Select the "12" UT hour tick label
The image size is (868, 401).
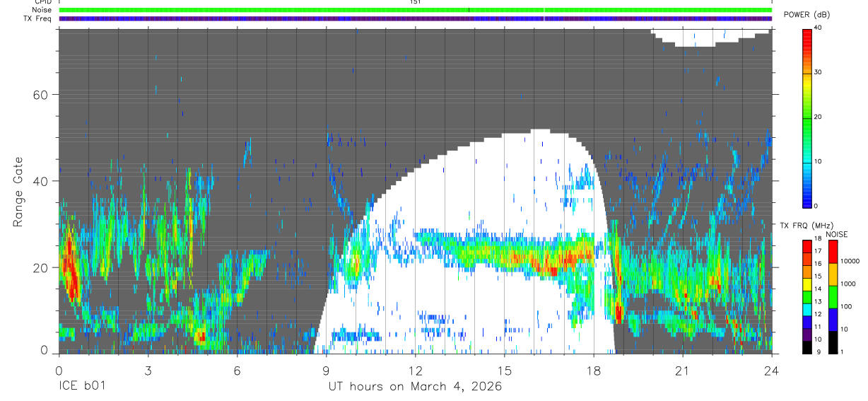point(416,371)
